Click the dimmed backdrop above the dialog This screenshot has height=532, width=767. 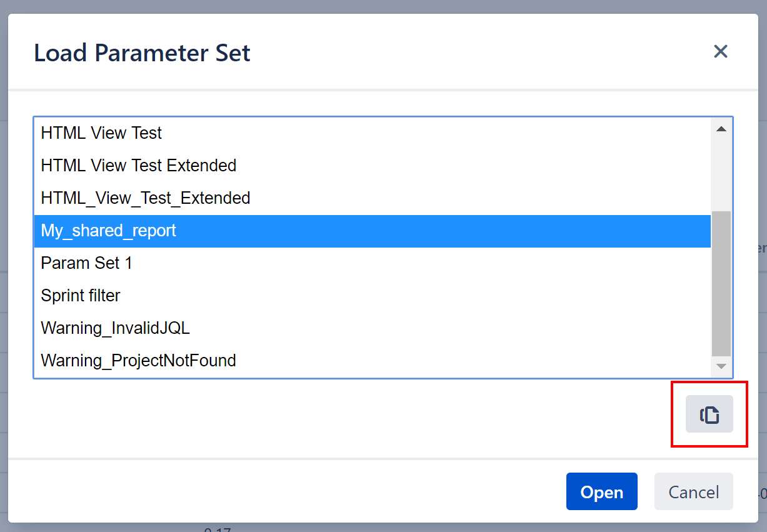click(x=375, y=6)
